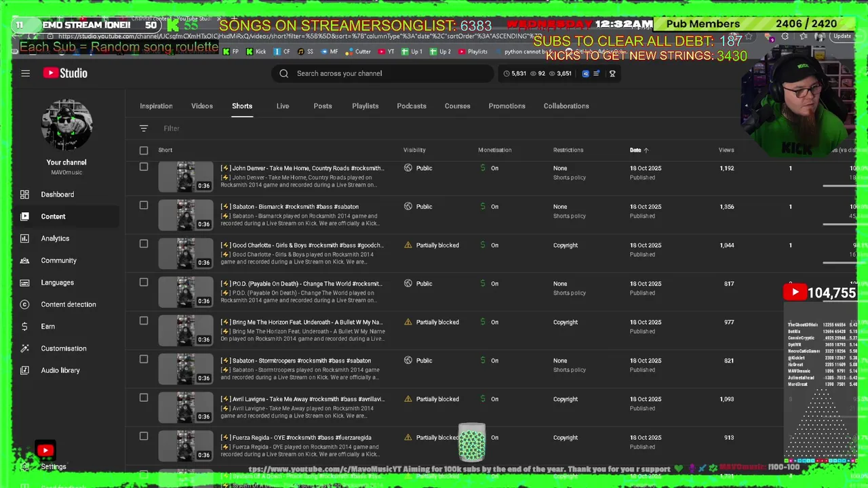Sort by the Views column header
868x488 pixels.
tap(726, 150)
